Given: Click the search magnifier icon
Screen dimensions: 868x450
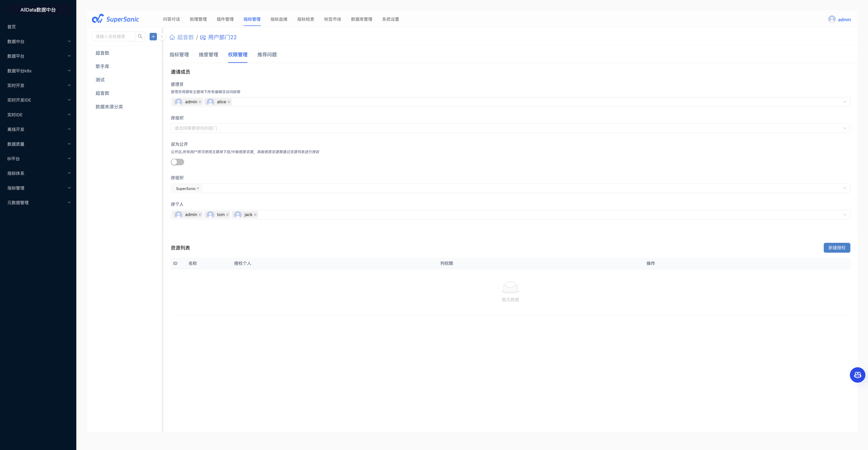Looking at the screenshot, I should pyautogui.click(x=140, y=36).
